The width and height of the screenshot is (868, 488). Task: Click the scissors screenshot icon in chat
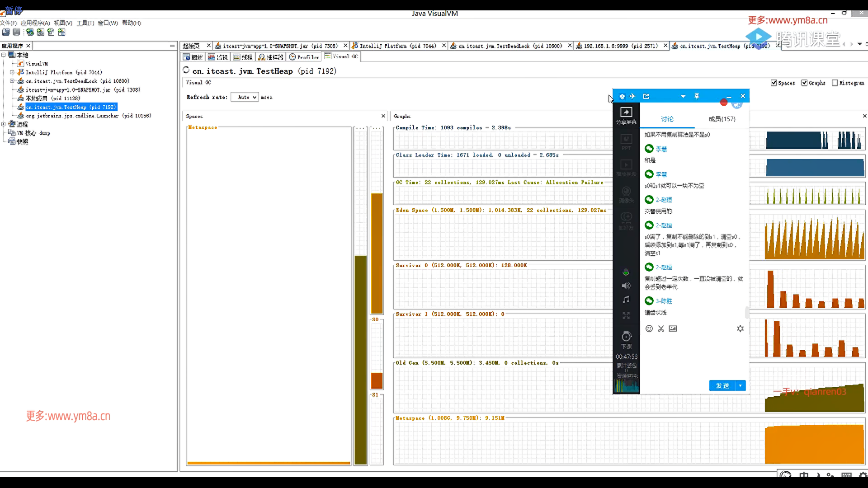coord(661,328)
